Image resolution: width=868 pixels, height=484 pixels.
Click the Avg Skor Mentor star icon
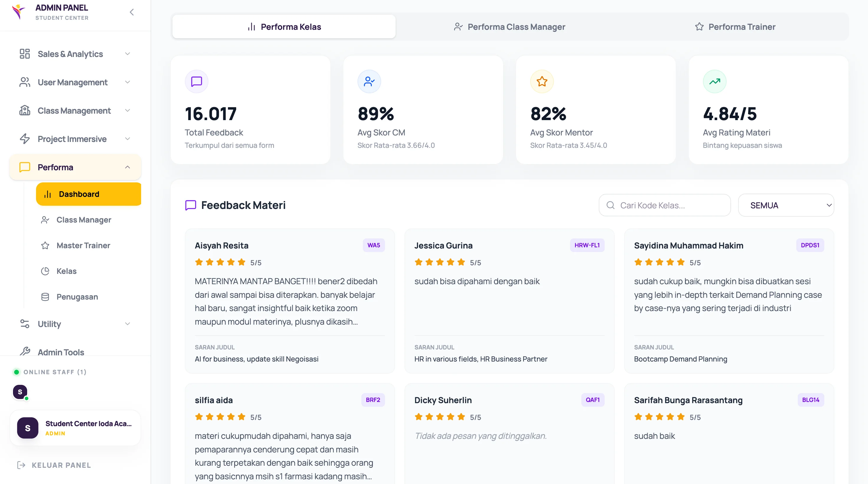[542, 81]
